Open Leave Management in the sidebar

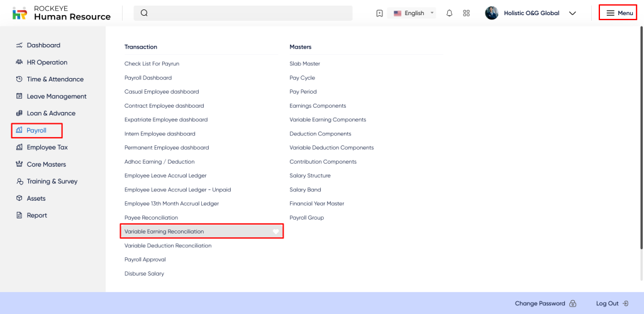[x=56, y=96]
